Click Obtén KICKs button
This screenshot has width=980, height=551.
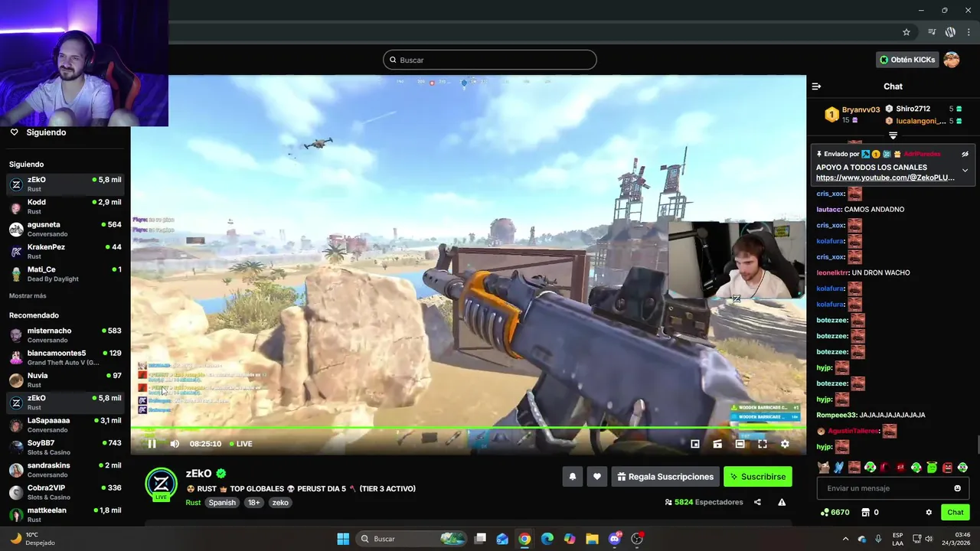pos(906,60)
